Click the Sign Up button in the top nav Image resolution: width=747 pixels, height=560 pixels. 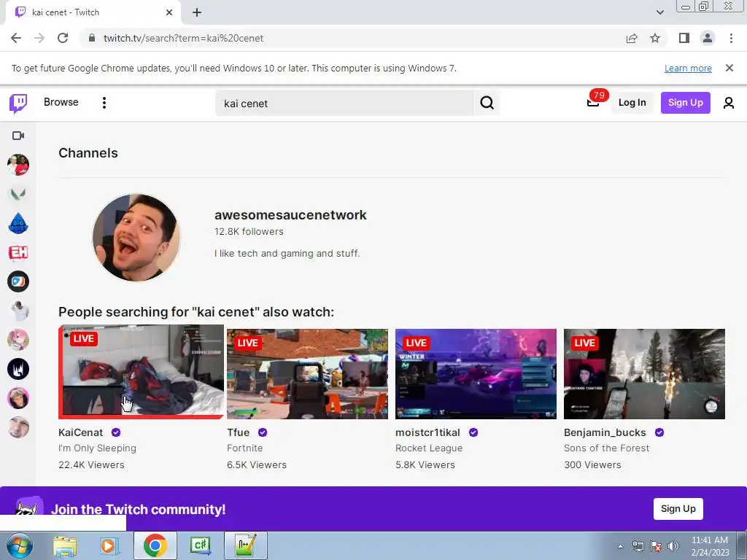tap(685, 102)
